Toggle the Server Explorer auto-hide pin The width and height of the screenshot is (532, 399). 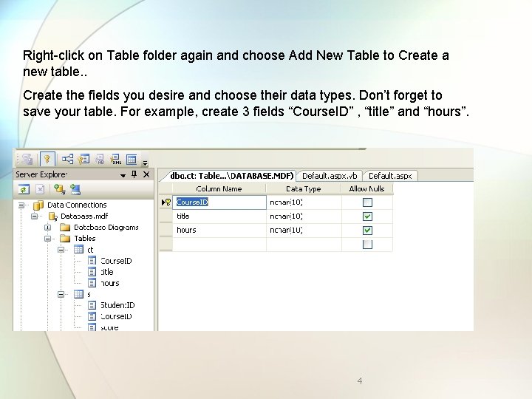click(134, 174)
